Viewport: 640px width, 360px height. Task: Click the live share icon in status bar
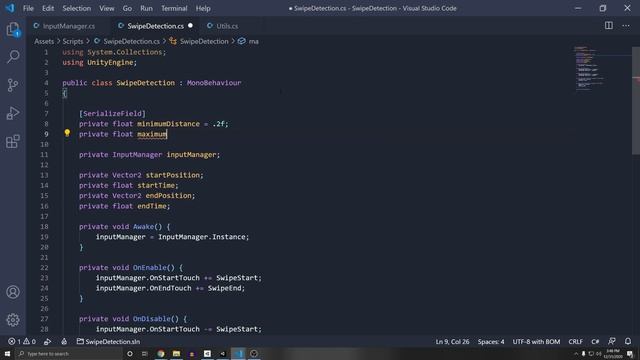(47, 342)
